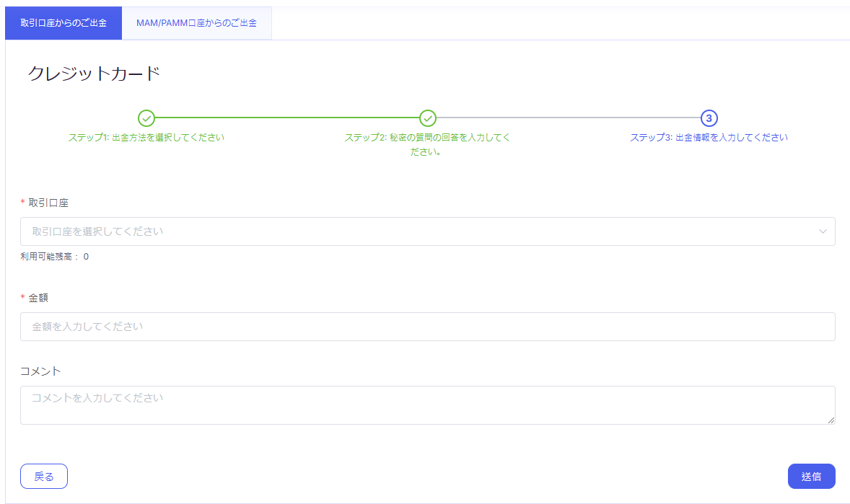Click the 金額 field label
This screenshot has height=504, width=850.
pos(38,298)
